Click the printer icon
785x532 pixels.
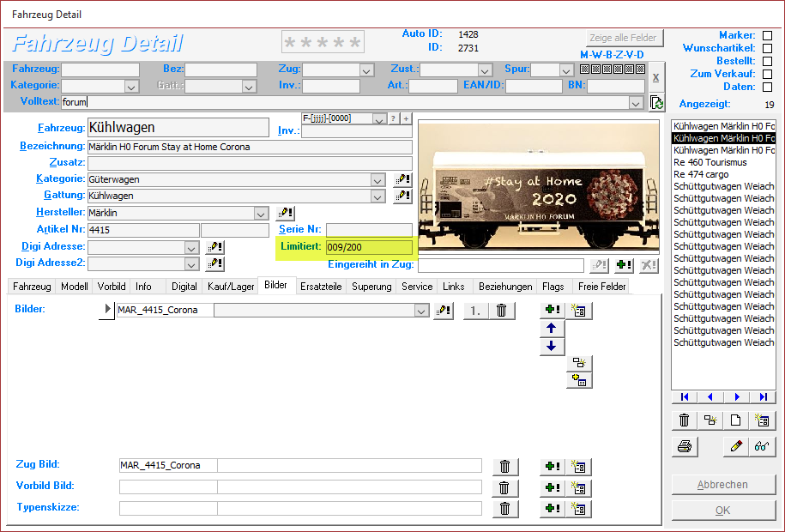pyautogui.click(x=685, y=446)
